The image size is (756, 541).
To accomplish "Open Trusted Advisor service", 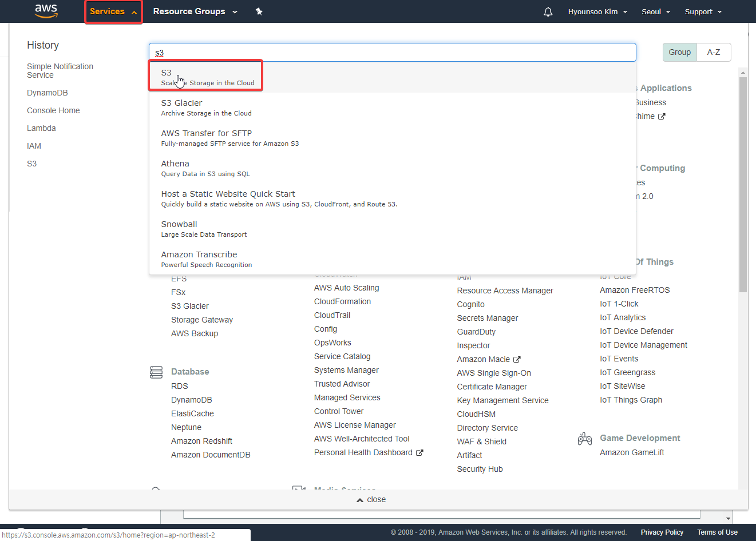I will click(x=342, y=384).
